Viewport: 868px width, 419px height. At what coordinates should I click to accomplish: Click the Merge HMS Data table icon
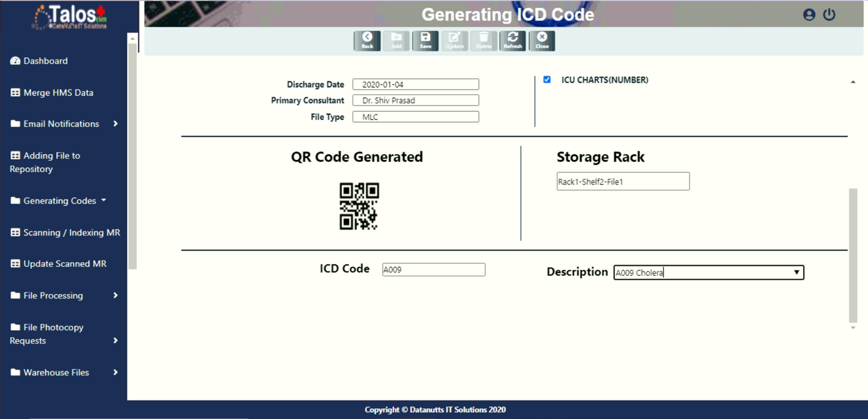point(15,93)
